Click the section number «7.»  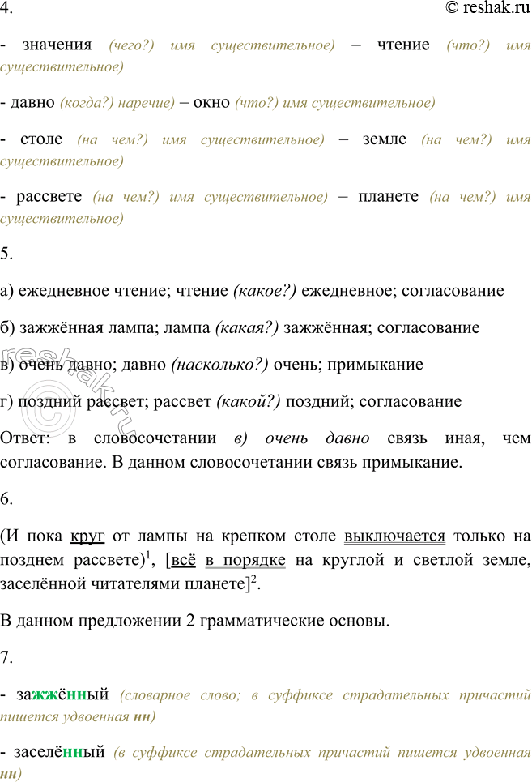(x=6, y=658)
